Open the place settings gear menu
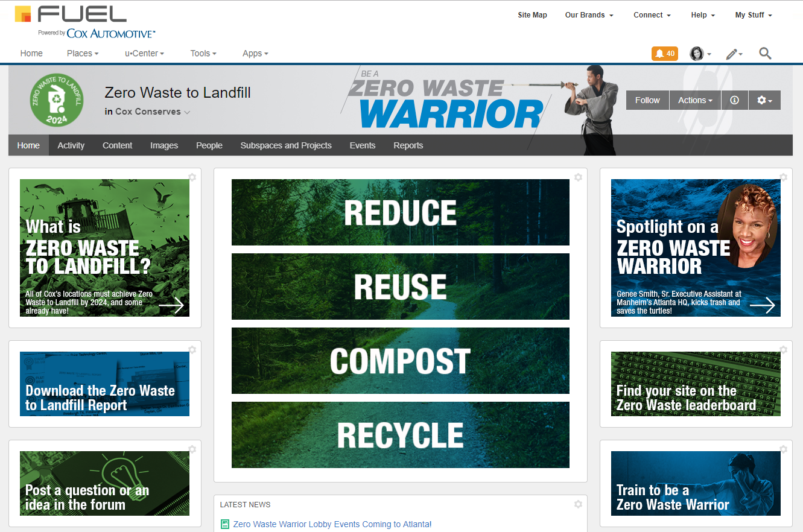This screenshot has width=803, height=532. click(764, 100)
